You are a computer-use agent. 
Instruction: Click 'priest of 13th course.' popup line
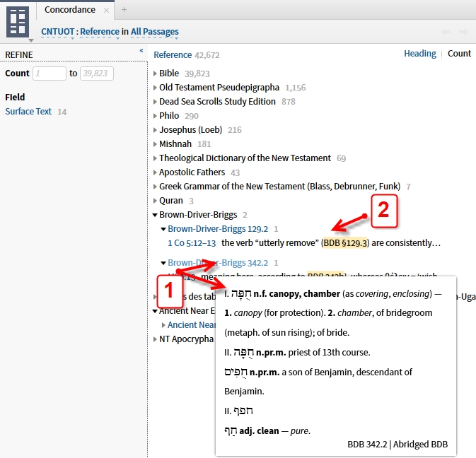(x=329, y=353)
